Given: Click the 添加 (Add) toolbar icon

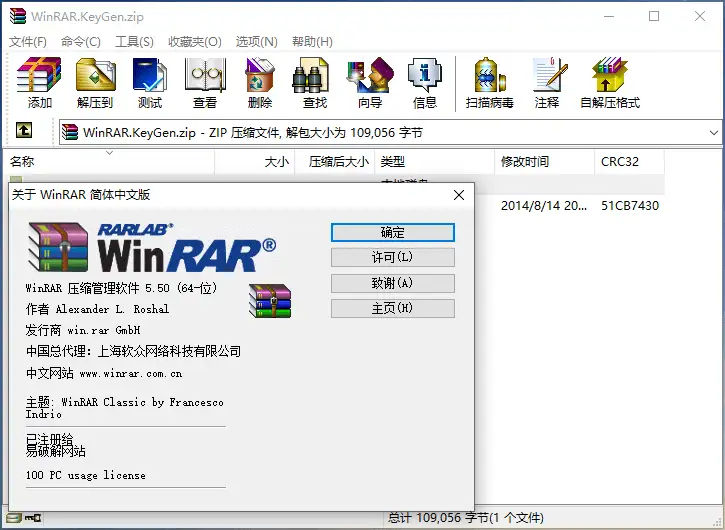Looking at the screenshot, I should point(40,82).
